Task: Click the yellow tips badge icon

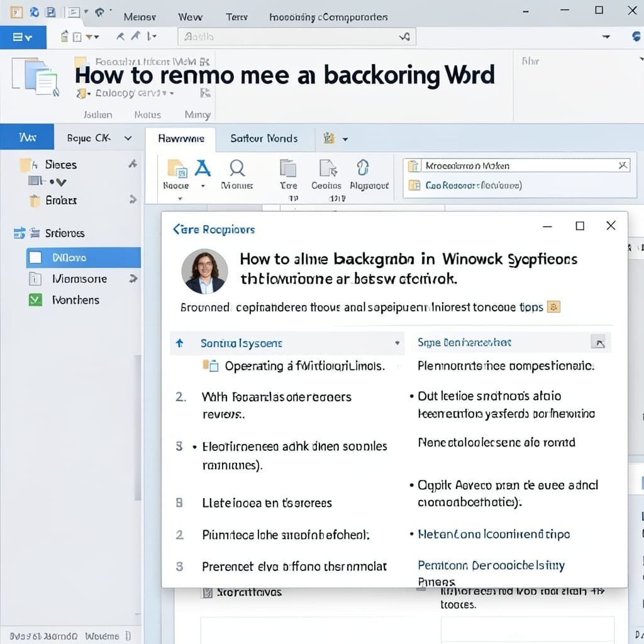Action: [x=553, y=307]
